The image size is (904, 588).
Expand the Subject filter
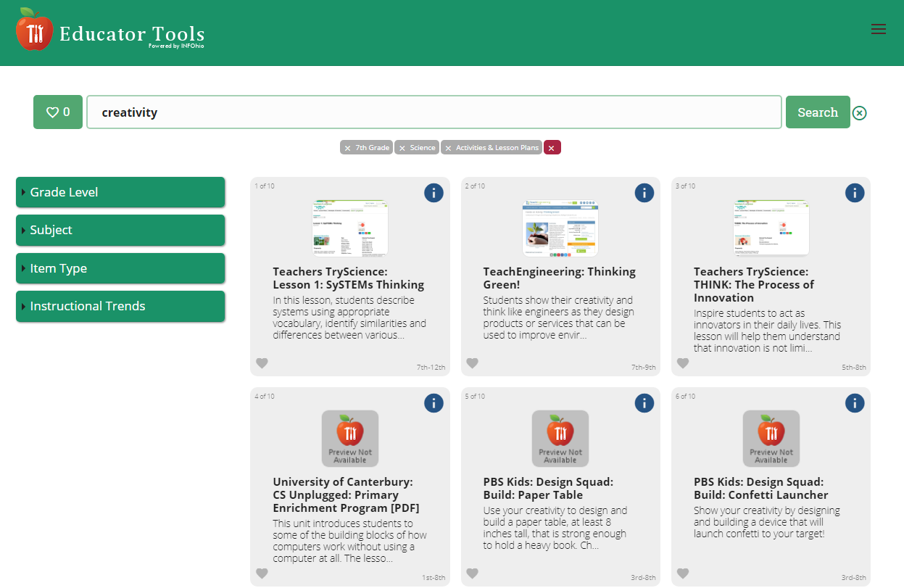(x=120, y=230)
